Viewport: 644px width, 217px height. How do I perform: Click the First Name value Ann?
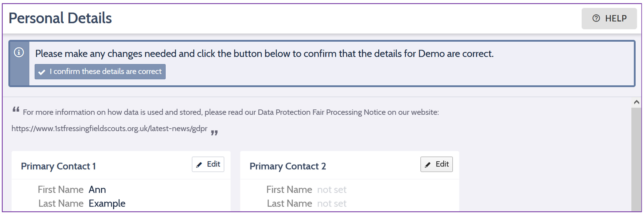pos(97,190)
